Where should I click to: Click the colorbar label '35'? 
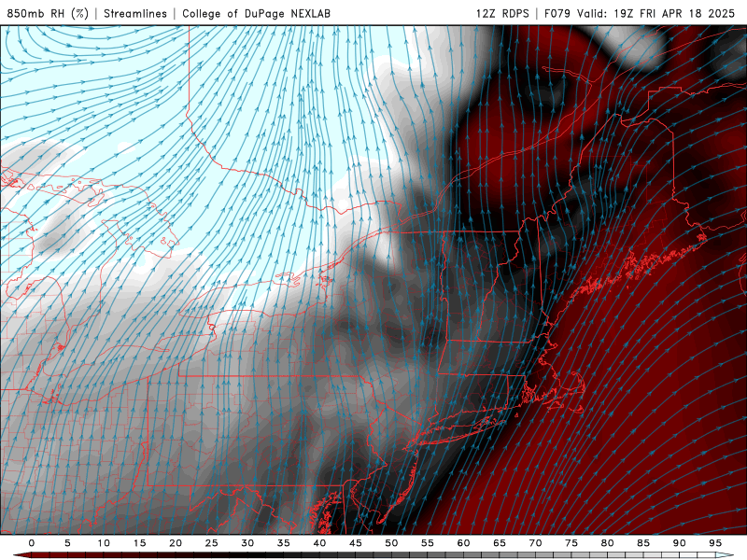(284, 543)
